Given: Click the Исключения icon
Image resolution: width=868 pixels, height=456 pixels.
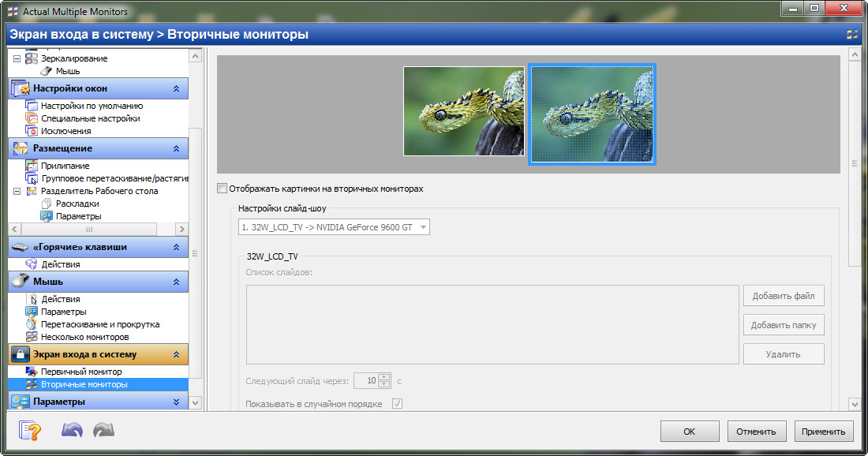Looking at the screenshot, I should pos(32,131).
